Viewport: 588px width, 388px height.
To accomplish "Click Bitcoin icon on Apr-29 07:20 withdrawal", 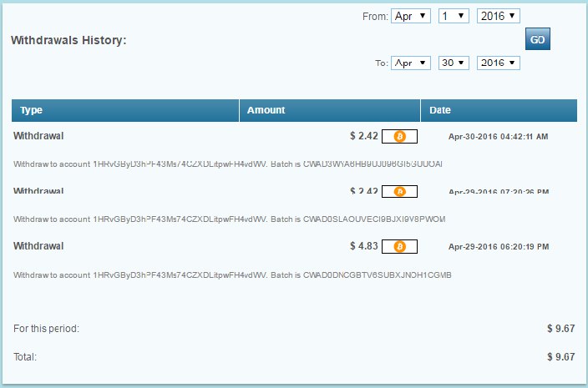I will [x=399, y=192].
